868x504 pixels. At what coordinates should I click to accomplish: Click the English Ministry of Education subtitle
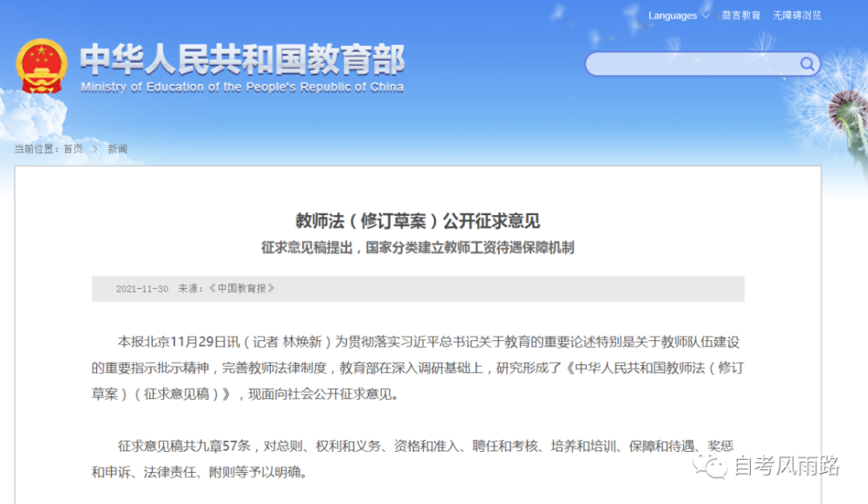(x=242, y=87)
